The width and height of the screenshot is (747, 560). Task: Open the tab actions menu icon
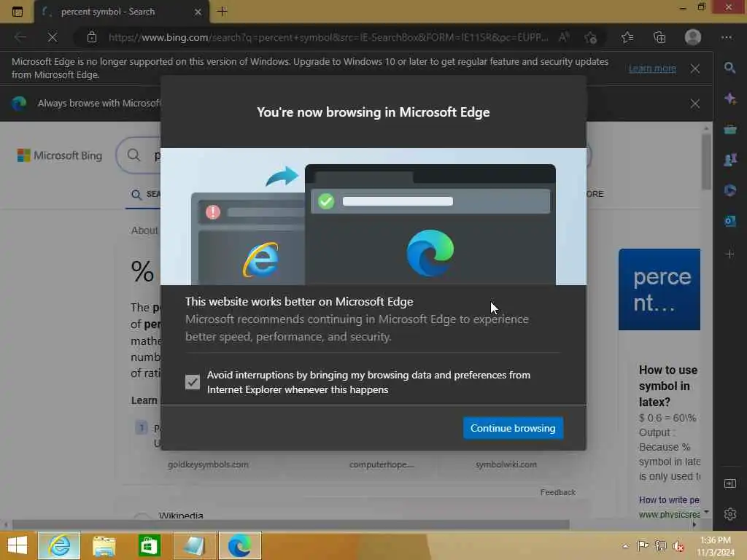click(x=18, y=12)
